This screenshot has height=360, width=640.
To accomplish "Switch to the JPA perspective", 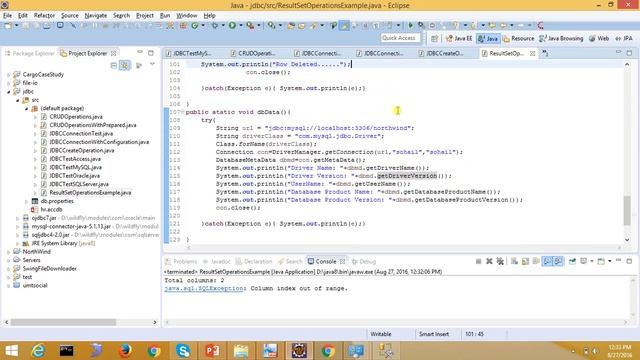I will coord(624,38).
